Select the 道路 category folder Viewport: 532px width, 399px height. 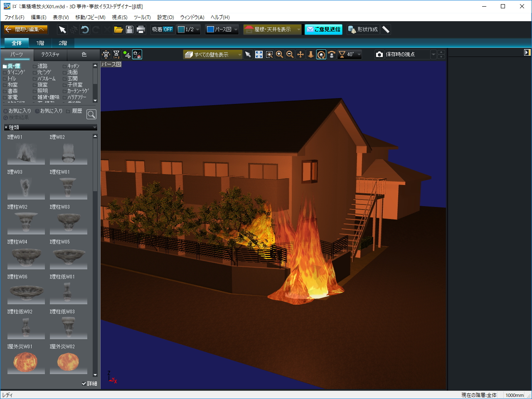40,66
